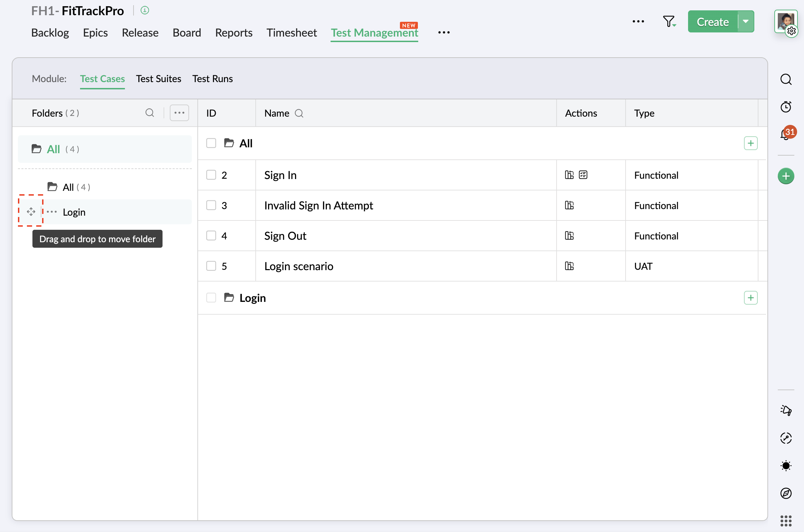Select the Login folder in tree

(x=74, y=212)
